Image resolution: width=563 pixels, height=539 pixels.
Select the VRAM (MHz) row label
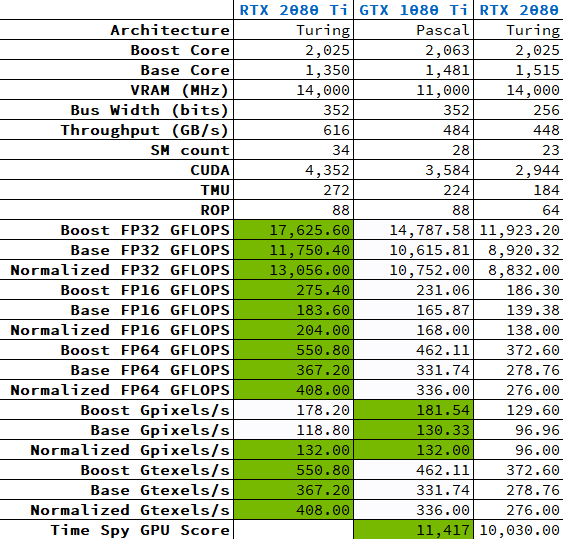180,90
